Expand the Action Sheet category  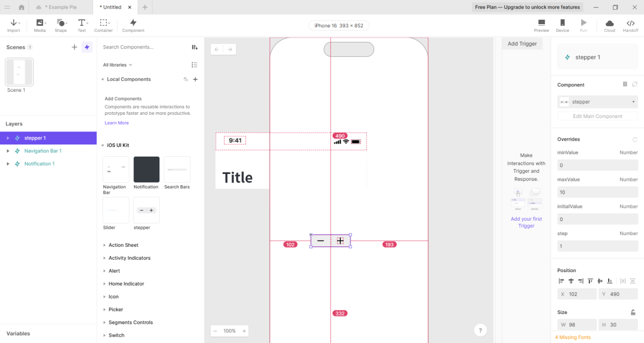pos(123,245)
